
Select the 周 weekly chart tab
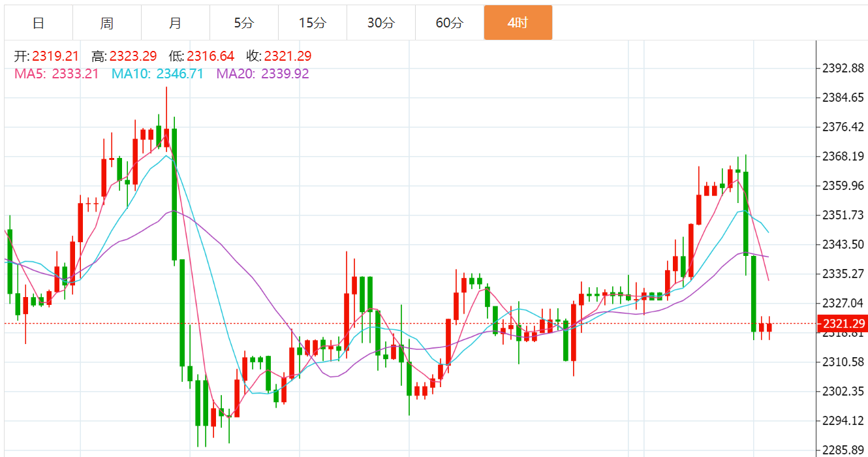[x=107, y=23]
